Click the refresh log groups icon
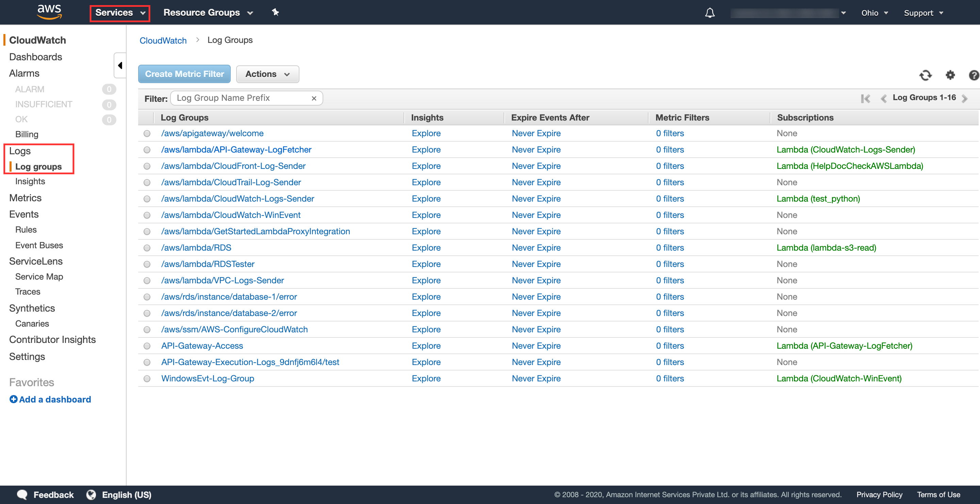The height and width of the screenshot is (504, 980). pos(925,75)
